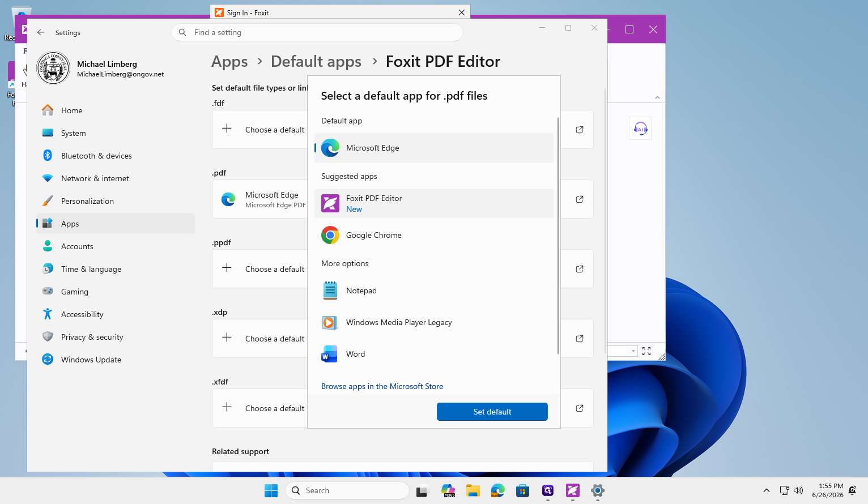The image size is (868, 504).
Task: Open System settings category
Action: [x=116, y=133]
